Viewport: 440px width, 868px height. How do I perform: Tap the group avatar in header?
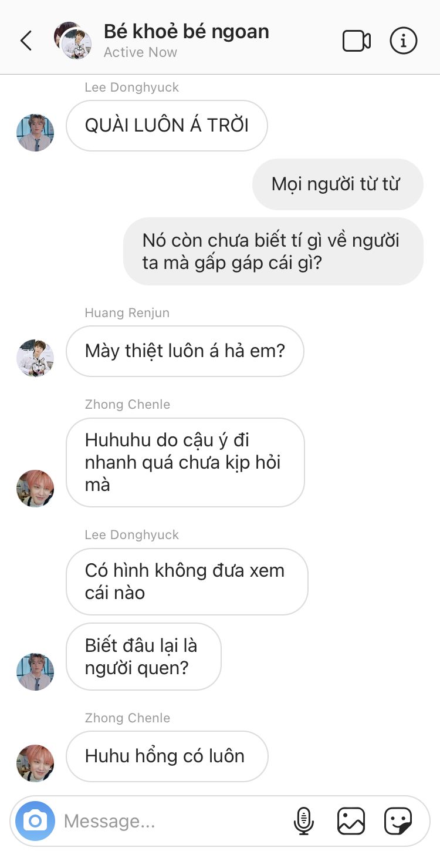tap(73, 41)
